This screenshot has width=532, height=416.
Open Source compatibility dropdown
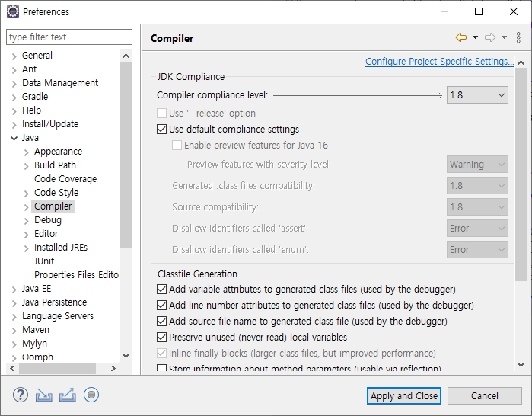(x=477, y=207)
